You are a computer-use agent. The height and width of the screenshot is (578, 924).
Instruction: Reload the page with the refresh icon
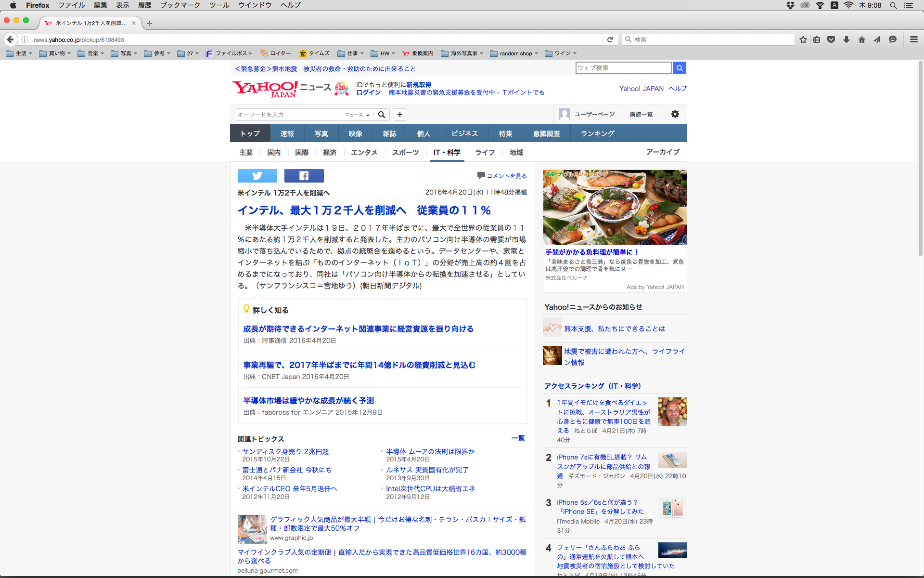tap(610, 39)
